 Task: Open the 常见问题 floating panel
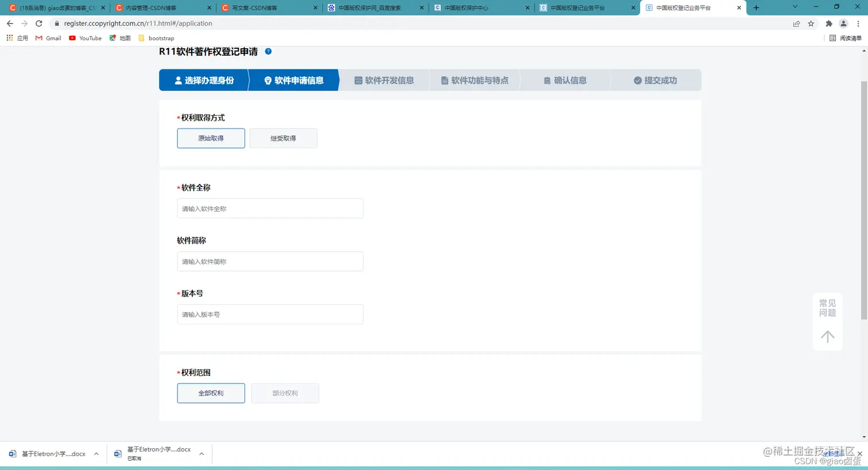[x=827, y=308]
